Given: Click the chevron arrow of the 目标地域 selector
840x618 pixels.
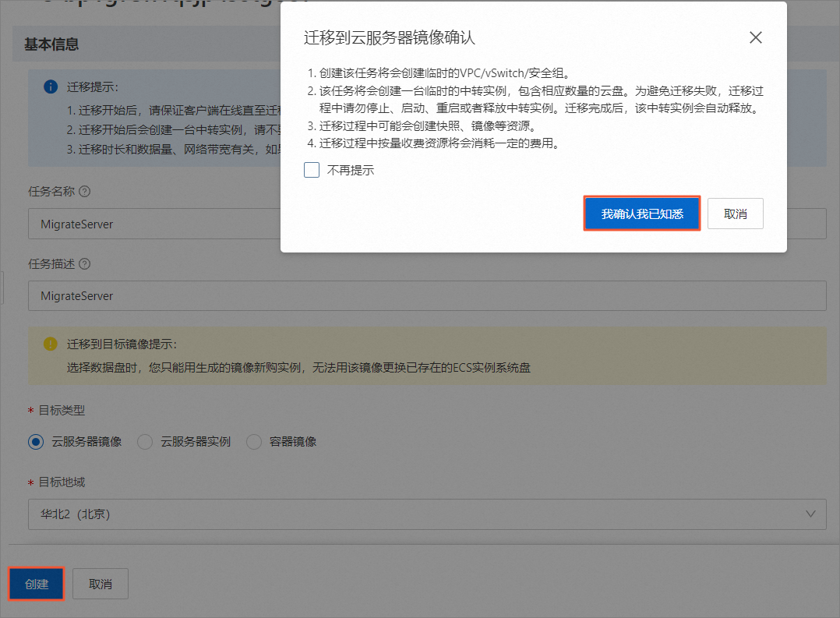Looking at the screenshot, I should [810, 514].
